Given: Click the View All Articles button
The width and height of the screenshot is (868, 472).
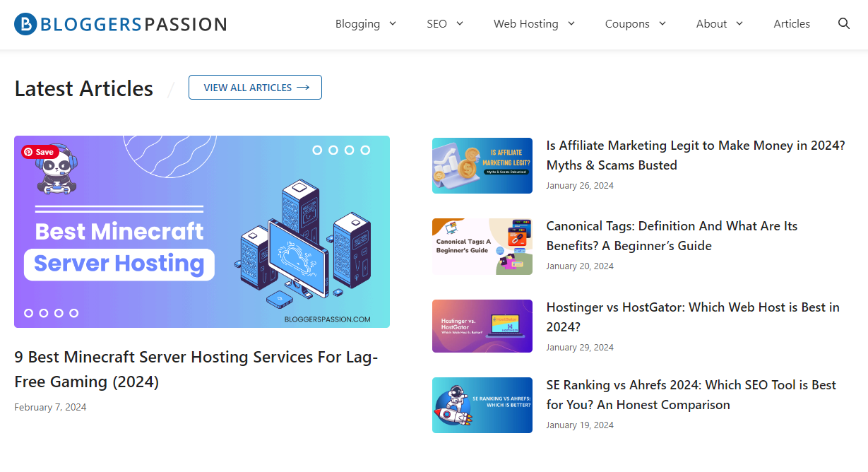Looking at the screenshot, I should point(255,88).
